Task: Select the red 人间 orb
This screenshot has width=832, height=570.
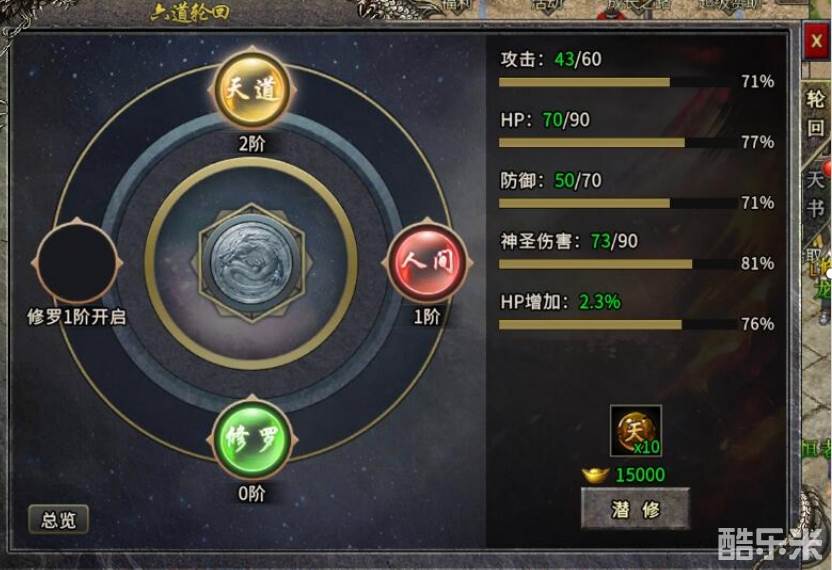Action: click(x=427, y=263)
